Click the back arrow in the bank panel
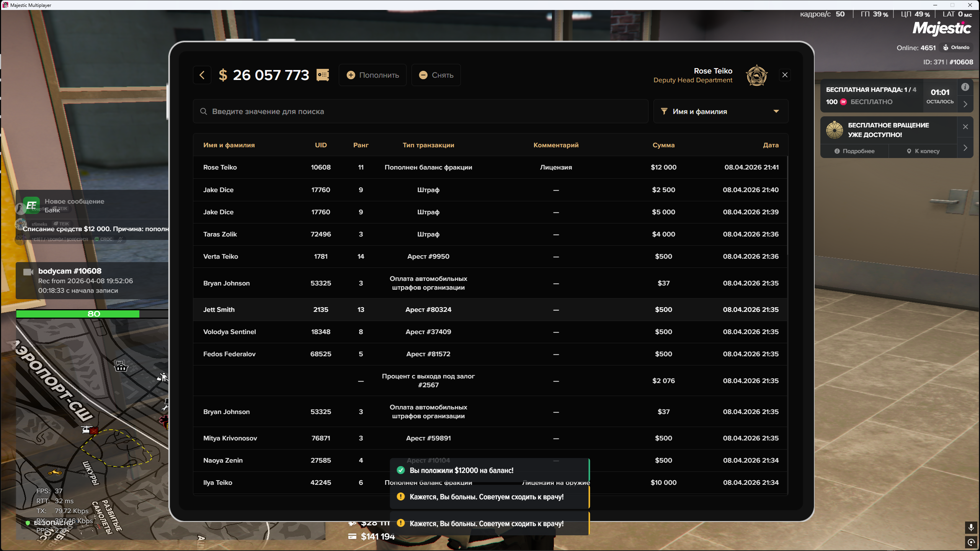This screenshot has height=551, width=980. point(202,75)
